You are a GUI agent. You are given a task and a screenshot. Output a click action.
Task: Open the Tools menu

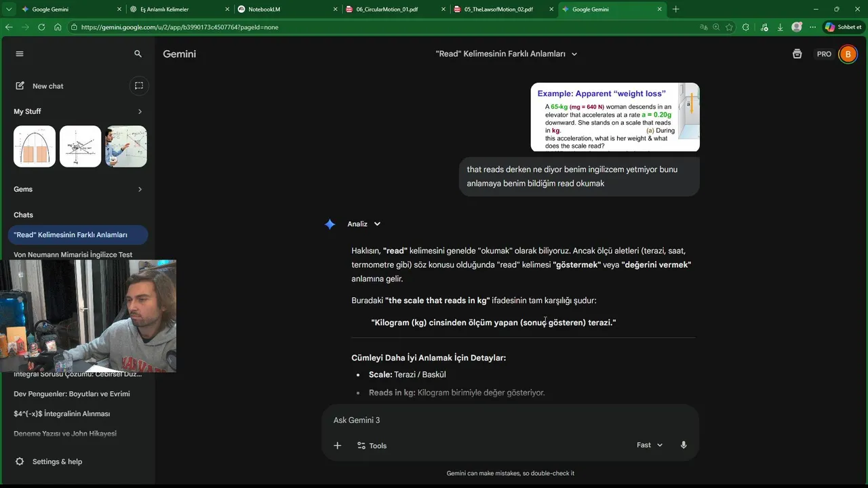click(x=372, y=445)
